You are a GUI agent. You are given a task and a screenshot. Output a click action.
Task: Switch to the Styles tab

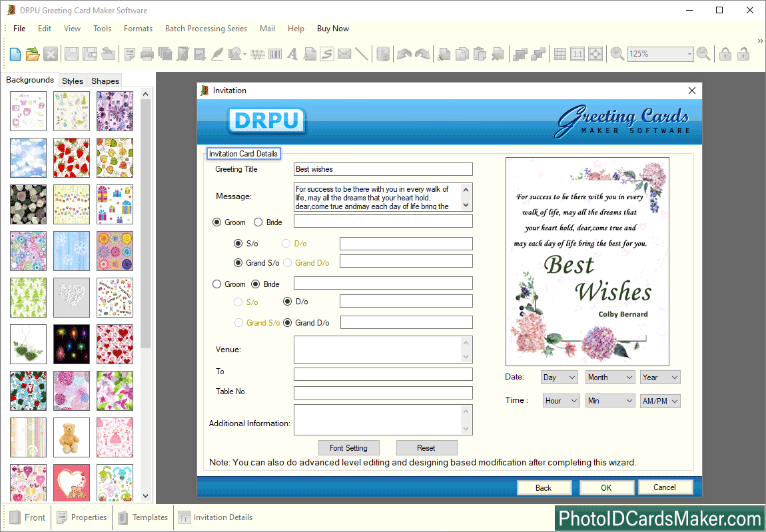(73, 81)
